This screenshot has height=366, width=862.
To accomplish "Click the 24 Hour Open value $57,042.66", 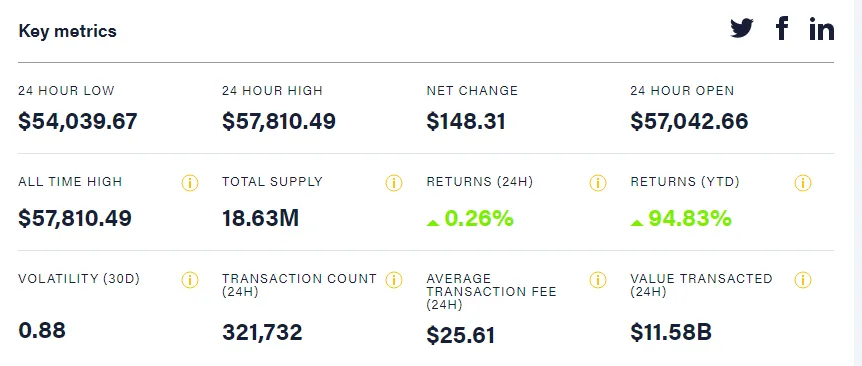I will pos(689,121).
